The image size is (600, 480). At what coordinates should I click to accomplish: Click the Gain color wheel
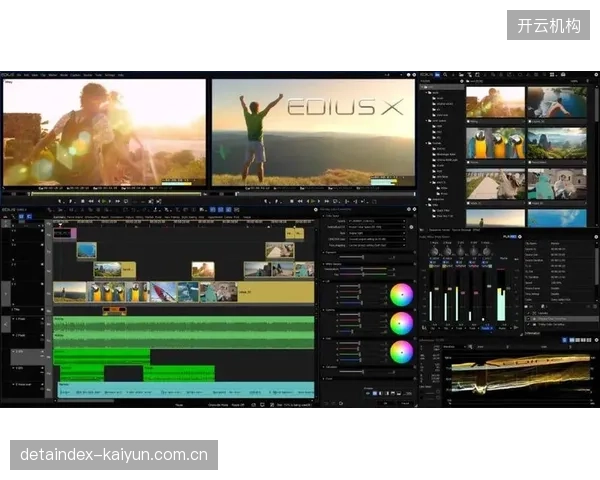tap(401, 352)
